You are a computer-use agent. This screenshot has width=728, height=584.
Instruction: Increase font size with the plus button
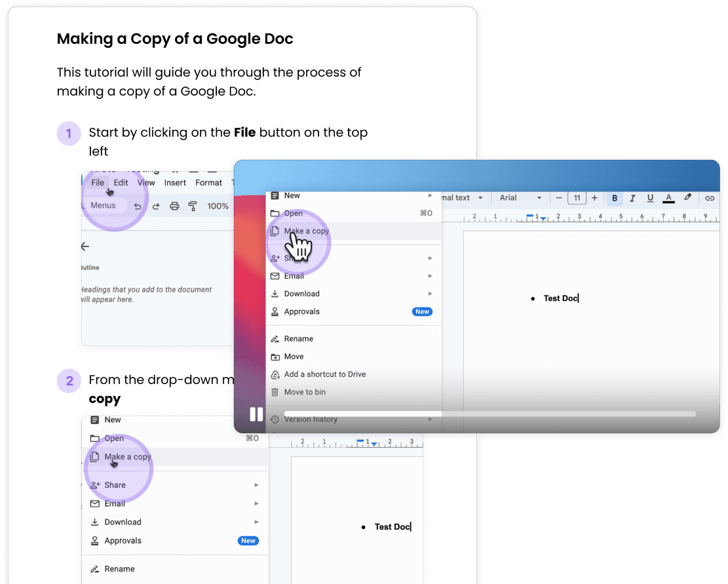coord(594,197)
